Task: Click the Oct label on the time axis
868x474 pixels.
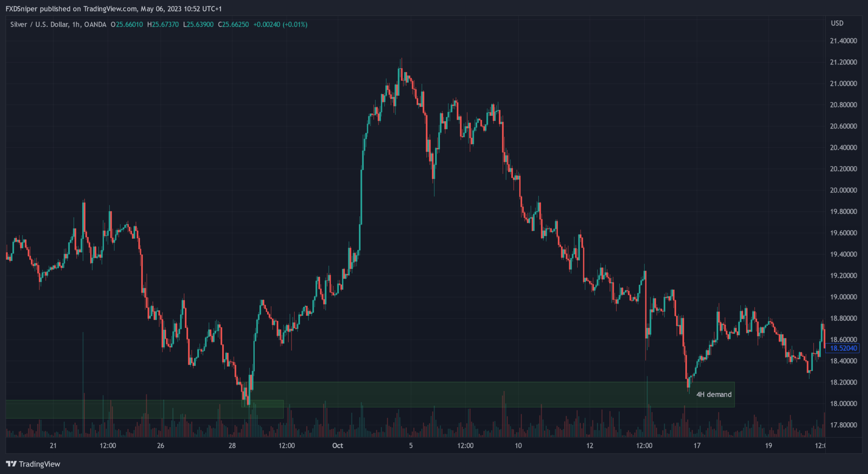Action: pyautogui.click(x=338, y=446)
